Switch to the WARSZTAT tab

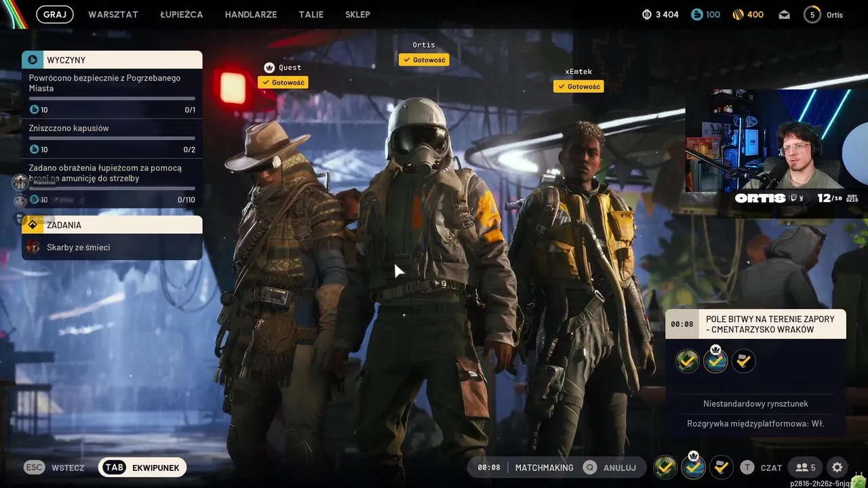pos(113,14)
